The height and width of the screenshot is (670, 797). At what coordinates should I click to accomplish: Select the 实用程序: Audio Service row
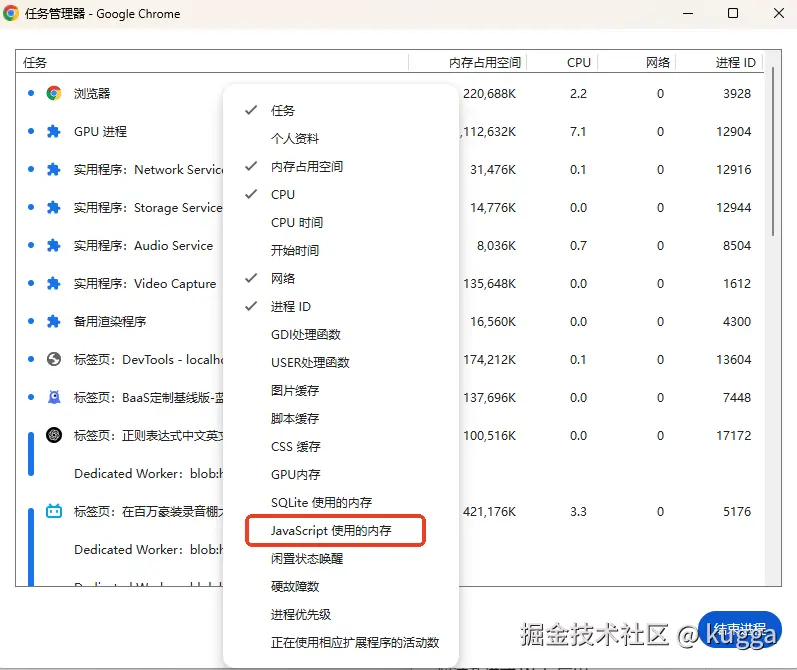143,246
